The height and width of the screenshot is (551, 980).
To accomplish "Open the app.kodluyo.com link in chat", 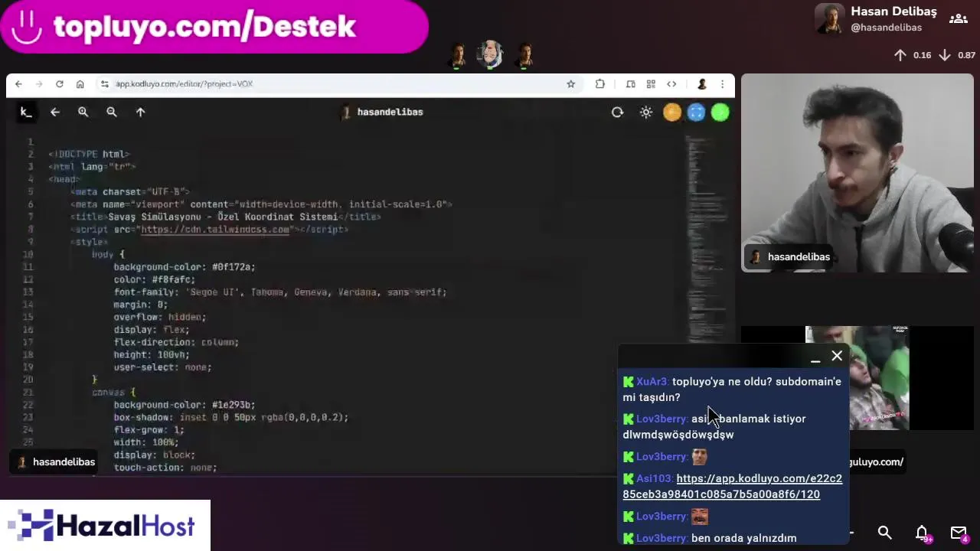I will 733,487.
